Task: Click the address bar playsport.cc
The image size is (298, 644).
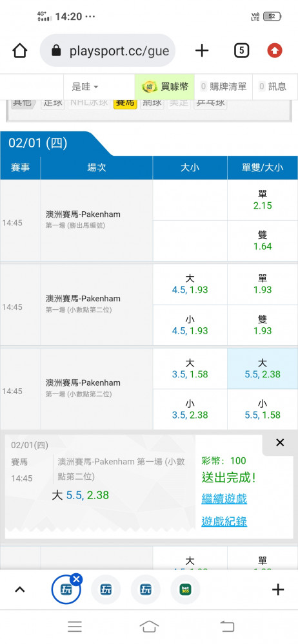Action: click(x=108, y=51)
